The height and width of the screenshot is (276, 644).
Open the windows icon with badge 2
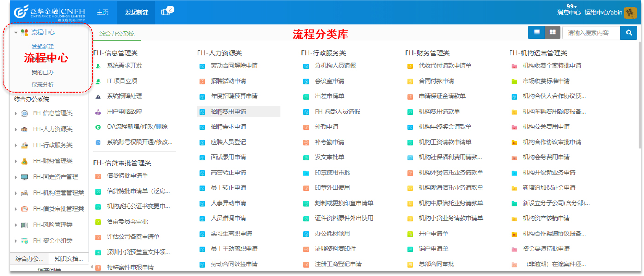(166, 12)
